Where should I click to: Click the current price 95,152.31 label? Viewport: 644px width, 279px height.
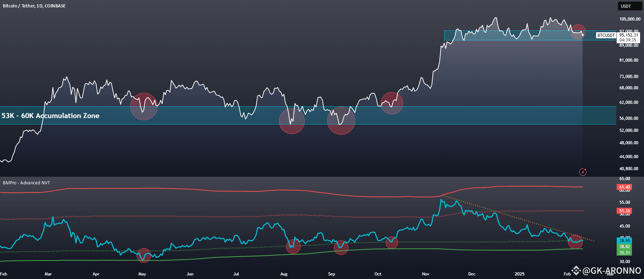(629, 35)
